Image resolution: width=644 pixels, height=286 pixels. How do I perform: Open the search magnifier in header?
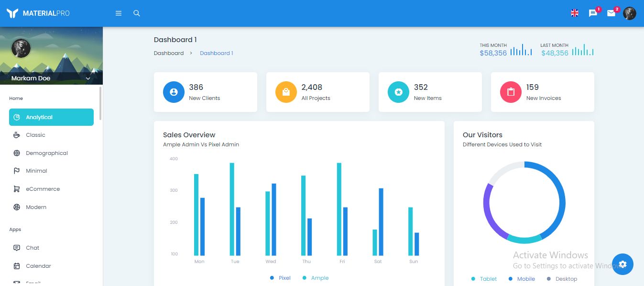137,13
